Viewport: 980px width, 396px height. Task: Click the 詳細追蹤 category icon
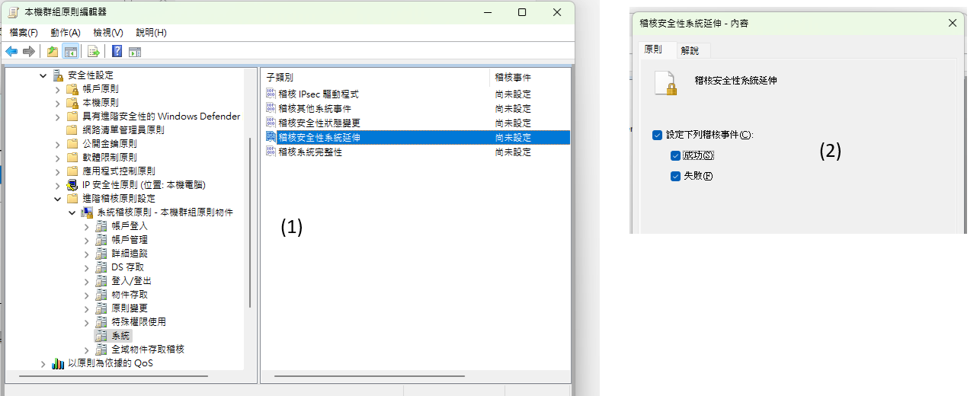(101, 253)
